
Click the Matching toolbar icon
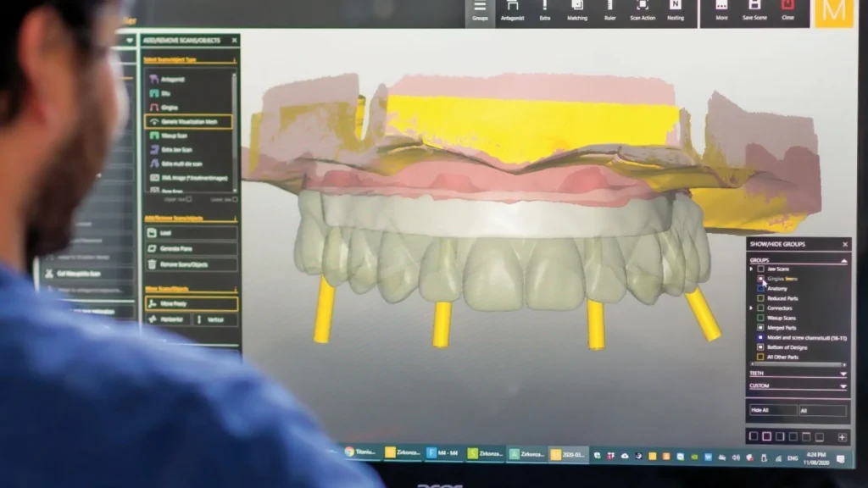(576, 9)
